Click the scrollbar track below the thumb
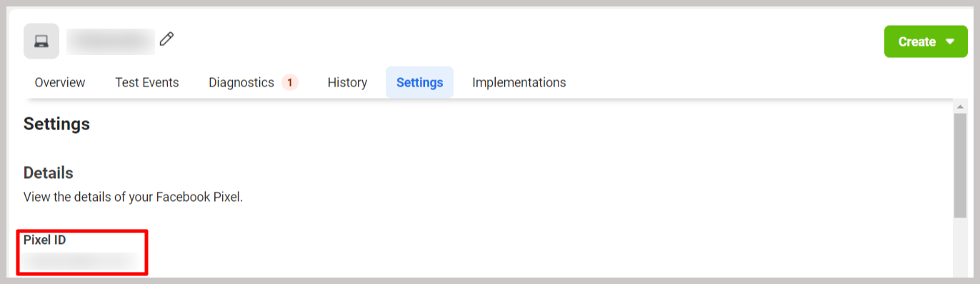 [x=961, y=247]
